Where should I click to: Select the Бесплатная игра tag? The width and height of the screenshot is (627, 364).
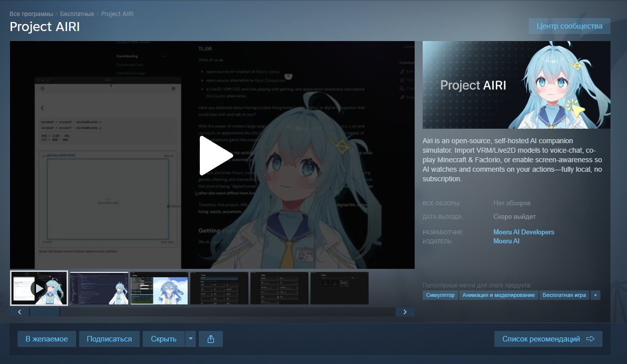click(x=564, y=295)
